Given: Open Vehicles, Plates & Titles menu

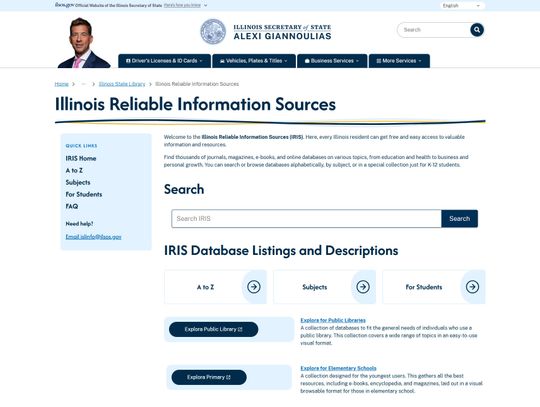Looking at the screenshot, I should coord(254,61).
